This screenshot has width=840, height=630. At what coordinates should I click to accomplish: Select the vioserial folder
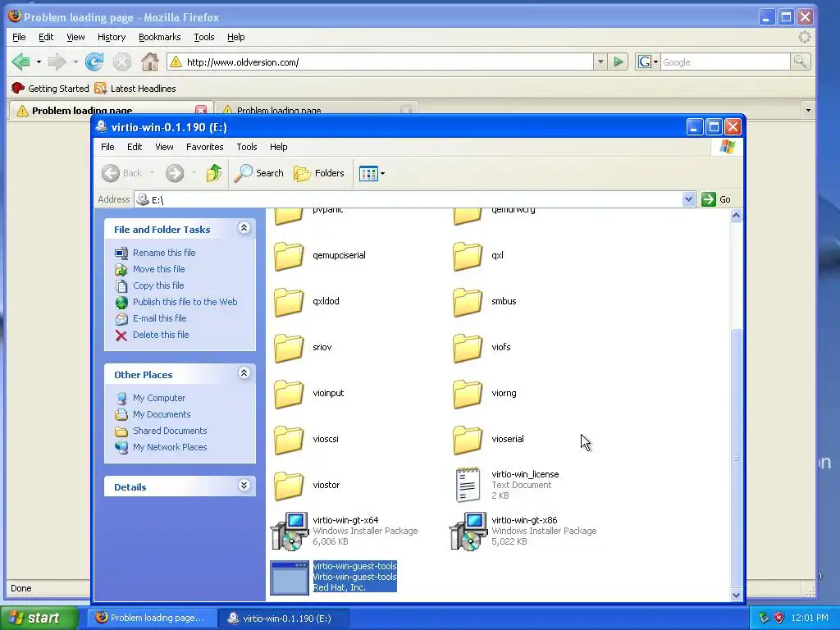pos(489,440)
